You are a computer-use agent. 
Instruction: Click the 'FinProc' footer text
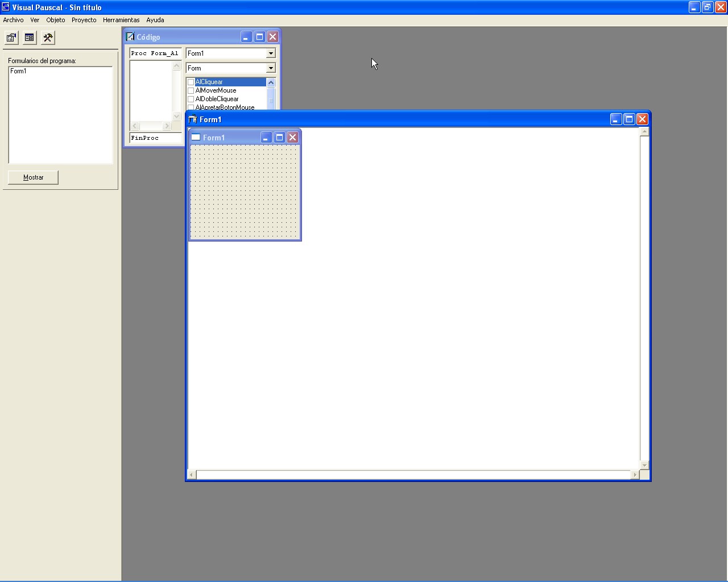point(145,138)
